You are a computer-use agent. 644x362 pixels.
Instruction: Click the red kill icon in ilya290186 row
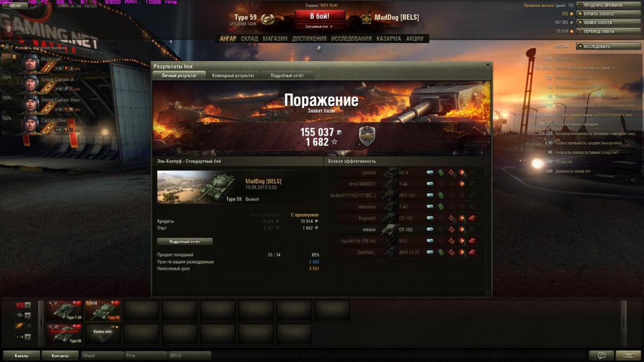point(472,241)
